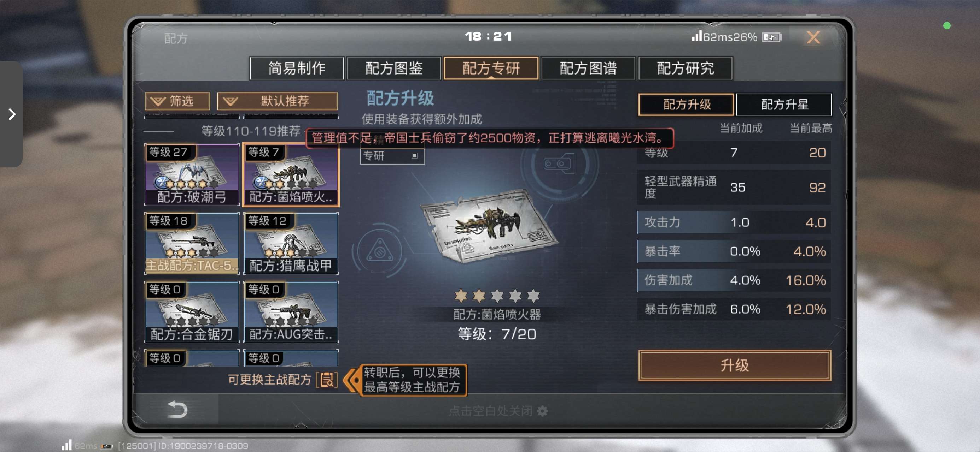The image size is (980, 452).
Task: Toggle the 专研 checkbox
Action: click(414, 155)
